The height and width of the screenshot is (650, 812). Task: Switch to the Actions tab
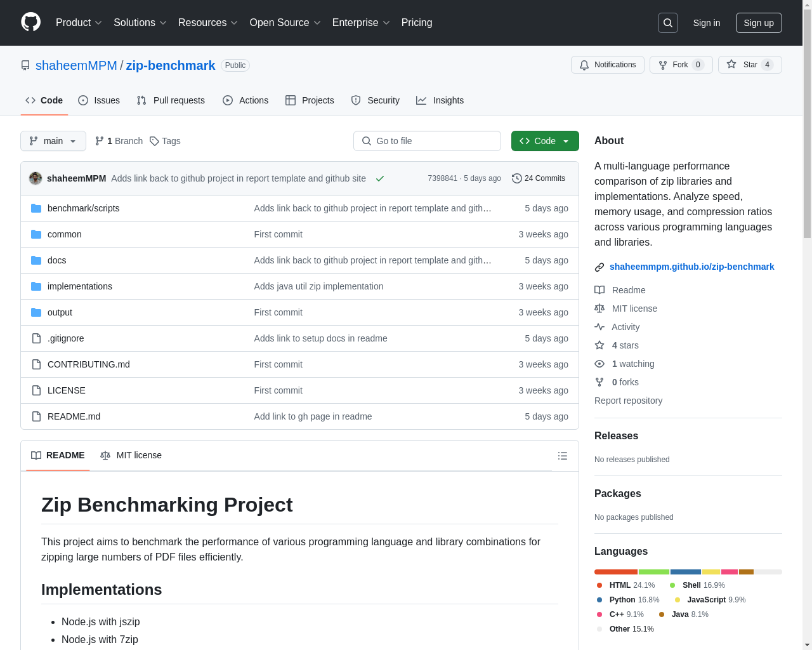(246, 100)
